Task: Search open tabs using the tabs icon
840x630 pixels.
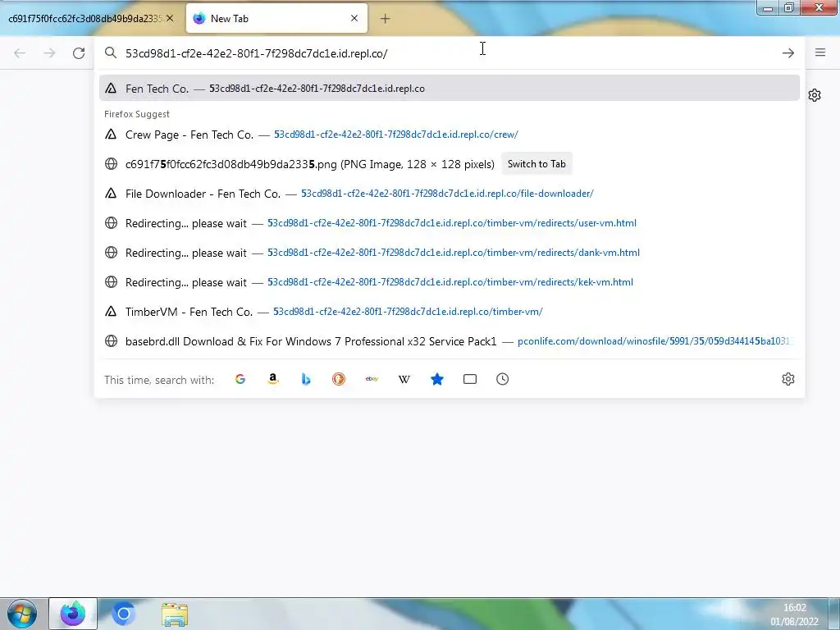Action: 470,379
